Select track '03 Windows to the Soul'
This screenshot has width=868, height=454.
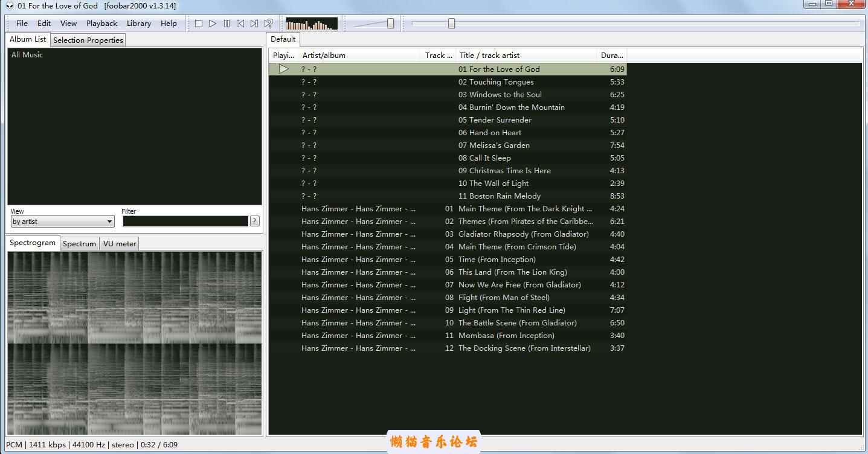tap(448, 94)
